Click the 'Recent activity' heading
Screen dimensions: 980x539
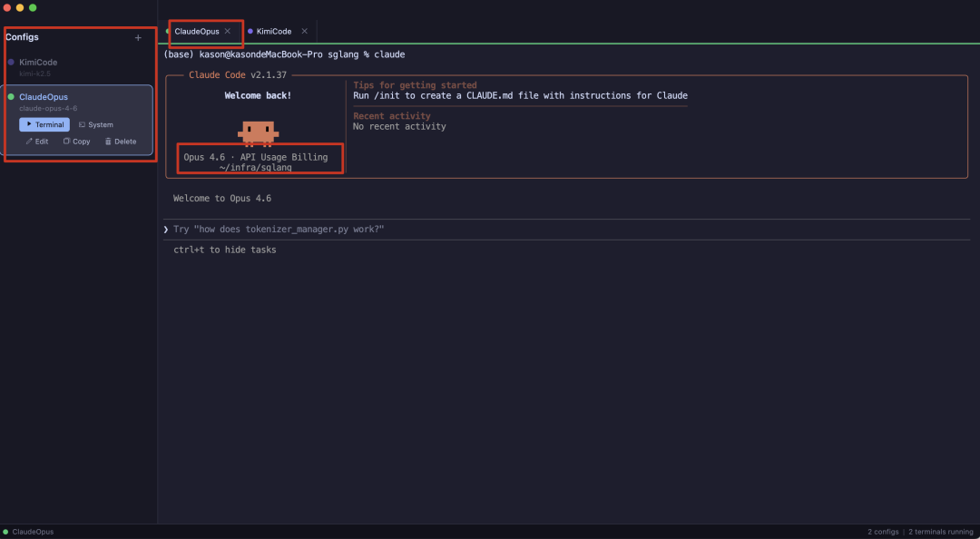pos(392,115)
